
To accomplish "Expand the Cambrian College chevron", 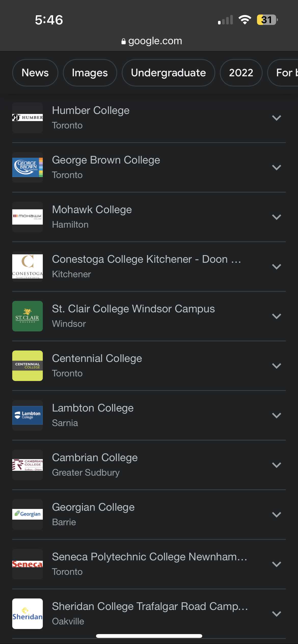I will 276,465.
